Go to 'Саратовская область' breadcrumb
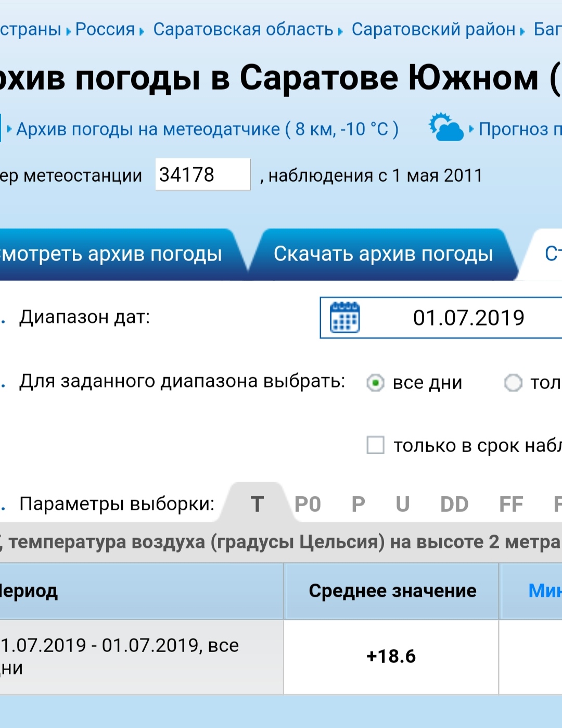562x728 pixels. tap(243, 30)
